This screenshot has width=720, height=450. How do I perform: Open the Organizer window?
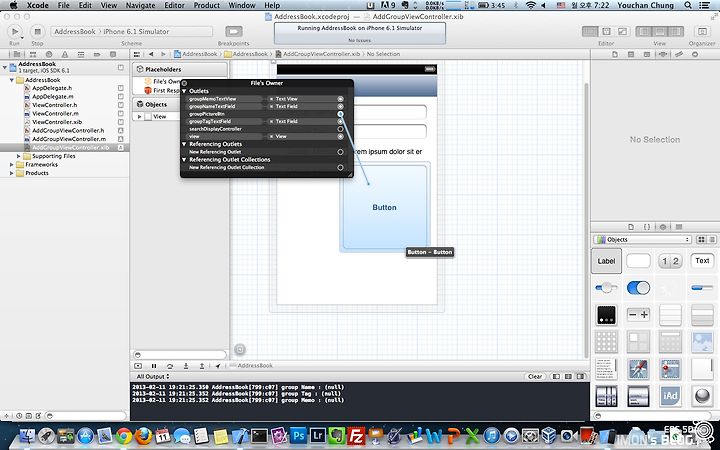tap(702, 31)
